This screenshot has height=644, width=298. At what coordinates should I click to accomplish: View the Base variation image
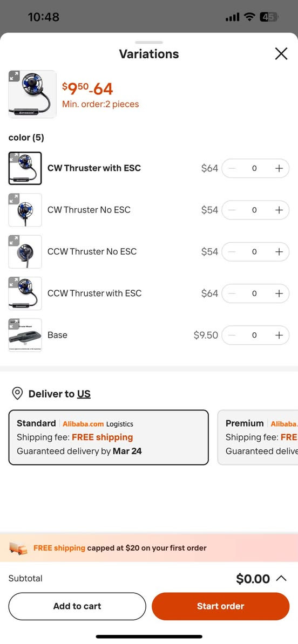25,335
